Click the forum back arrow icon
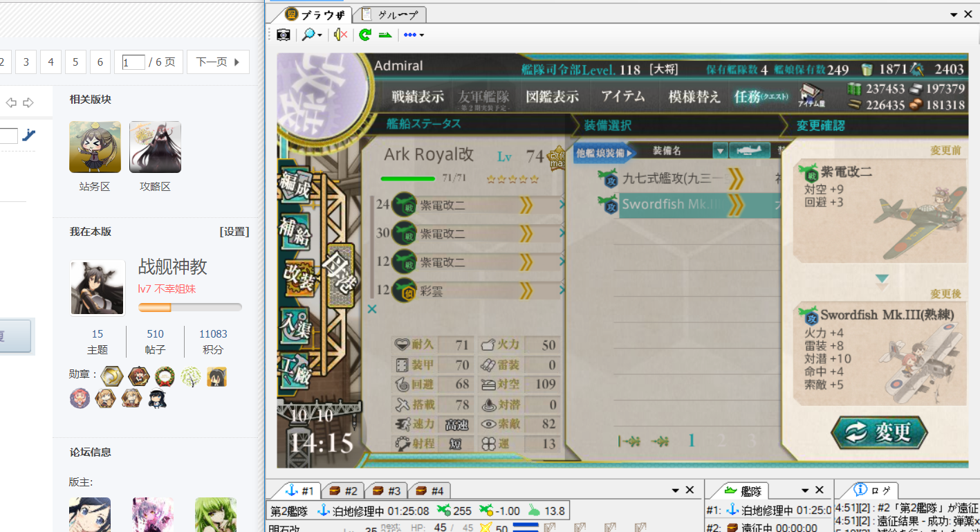Viewport: 980px width, 532px height. pos(11,103)
